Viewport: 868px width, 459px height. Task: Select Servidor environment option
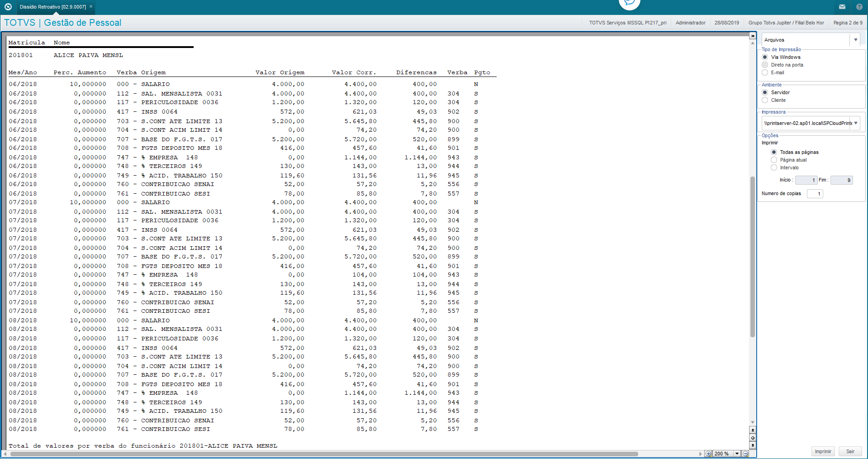pyautogui.click(x=765, y=92)
